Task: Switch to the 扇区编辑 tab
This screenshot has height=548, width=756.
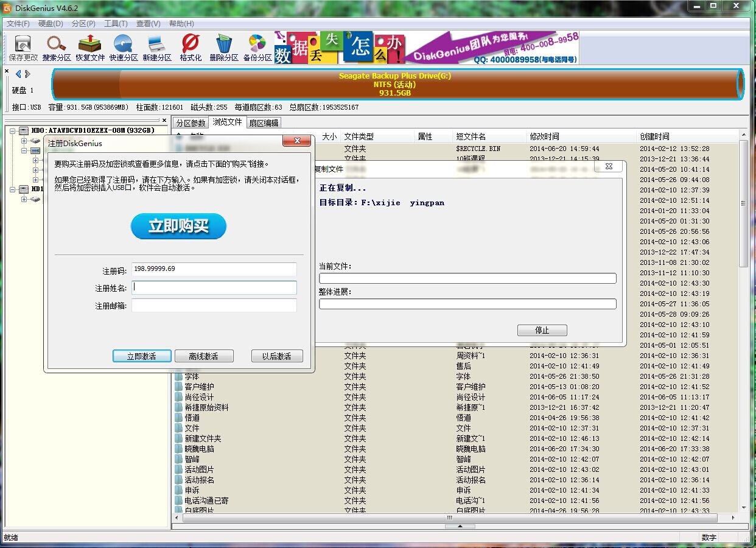Action: pyautogui.click(x=264, y=123)
